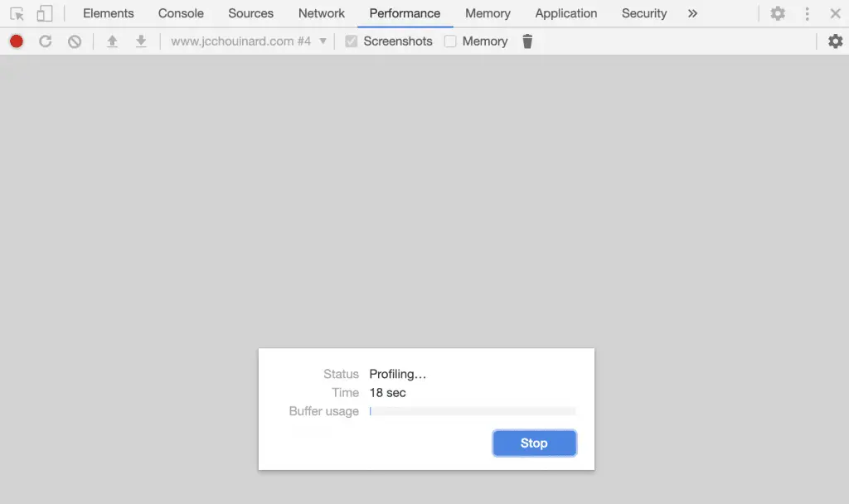Open the Memory tab

488,13
